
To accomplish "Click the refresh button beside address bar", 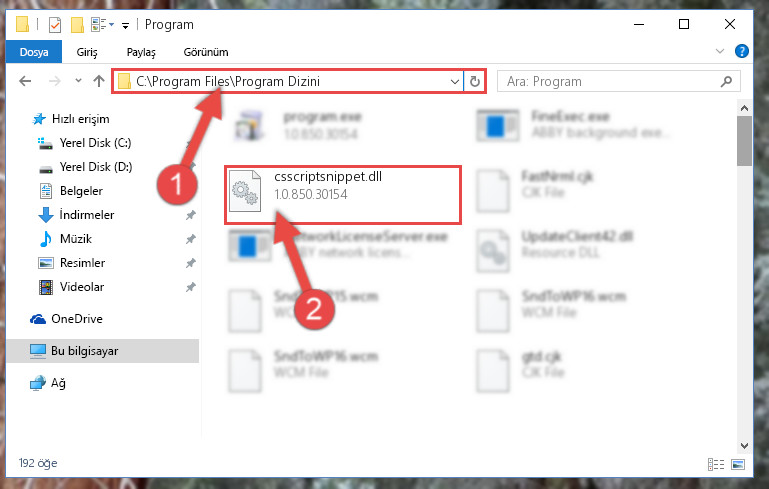I will pyautogui.click(x=474, y=81).
